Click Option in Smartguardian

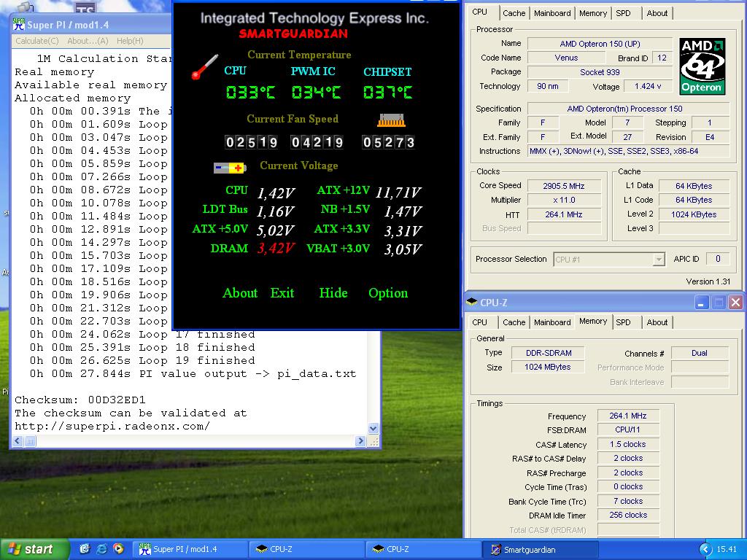[388, 293]
